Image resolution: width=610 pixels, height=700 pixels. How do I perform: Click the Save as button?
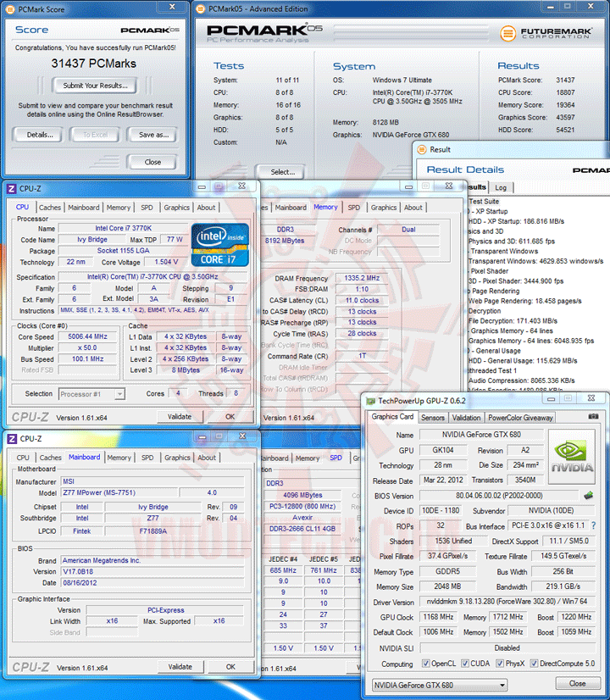pyautogui.click(x=153, y=135)
